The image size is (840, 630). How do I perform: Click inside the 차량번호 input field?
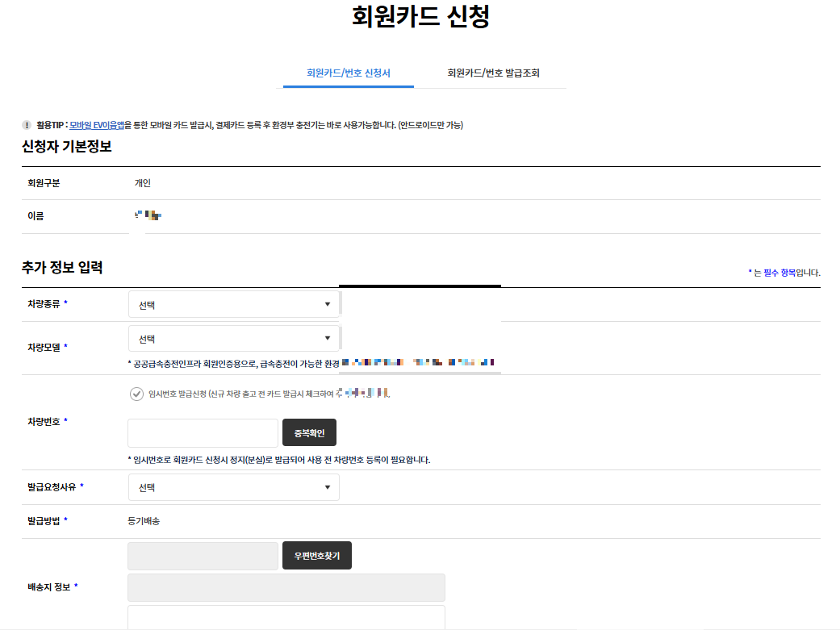tap(202, 432)
